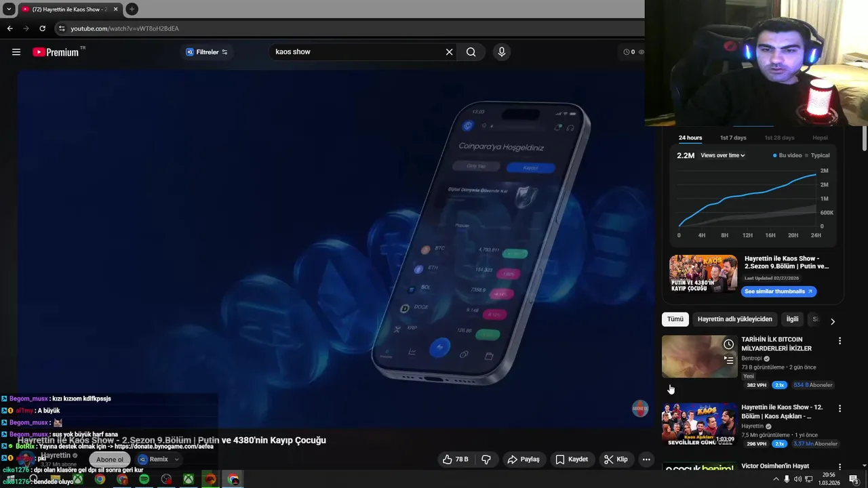
Task: Toggle Bu video series legend
Action: tap(787, 156)
